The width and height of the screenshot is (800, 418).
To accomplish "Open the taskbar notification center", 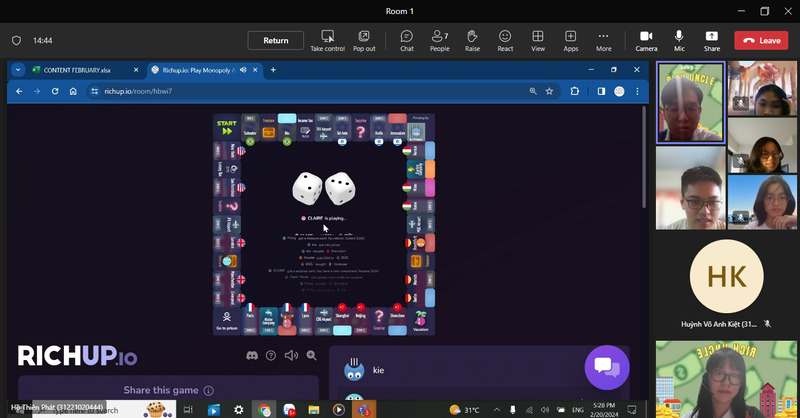I will click(632, 409).
